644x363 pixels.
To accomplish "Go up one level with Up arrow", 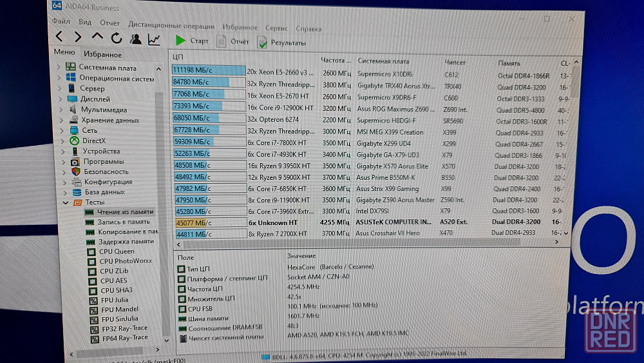I will pos(97,37).
